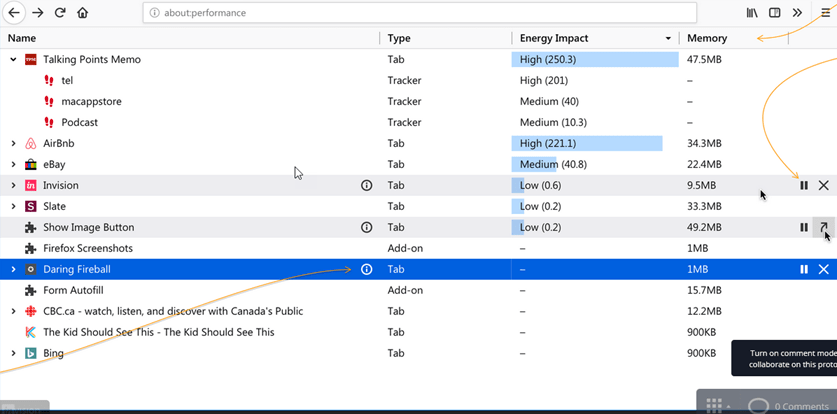The height and width of the screenshot is (414, 837).
Task: Click the 47.5MB memory value
Action: click(704, 59)
